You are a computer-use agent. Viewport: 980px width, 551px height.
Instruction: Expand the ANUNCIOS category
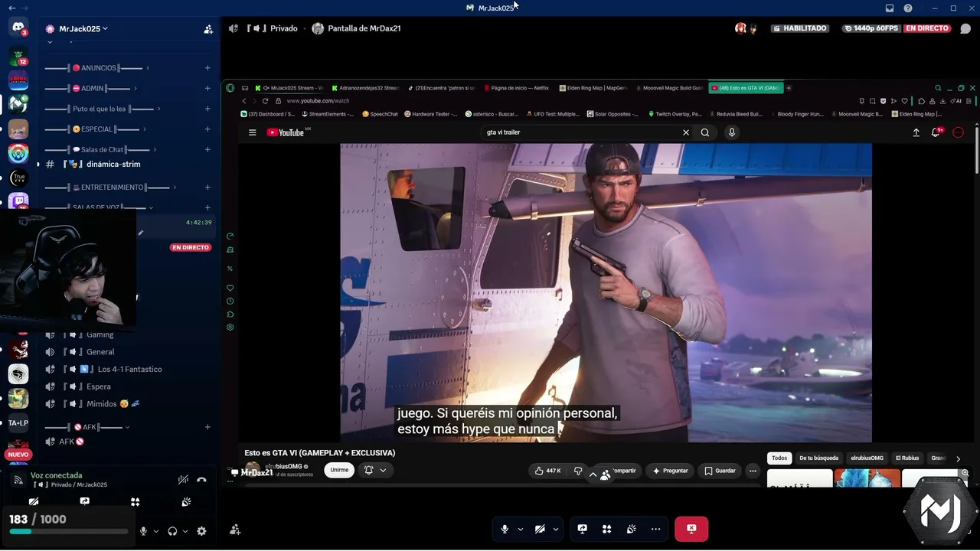click(x=96, y=68)
